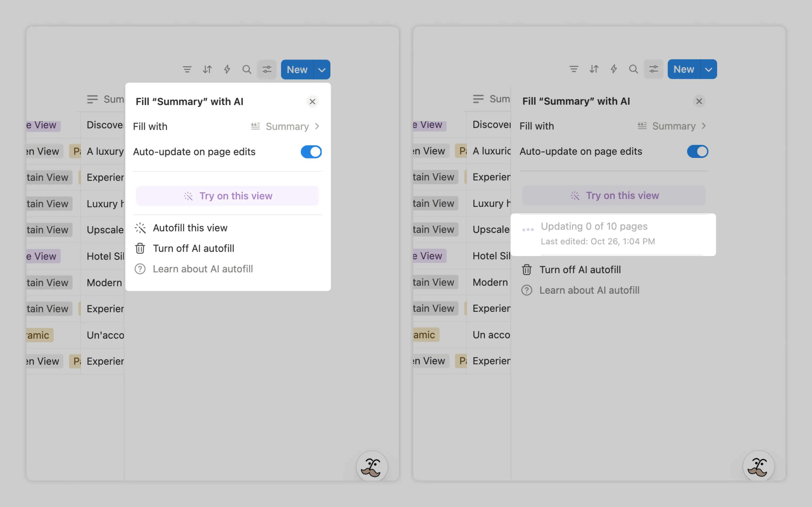Open view settings sliders icon in right panel
Viewport: 812px width, 507px height.
pos(653,69)
